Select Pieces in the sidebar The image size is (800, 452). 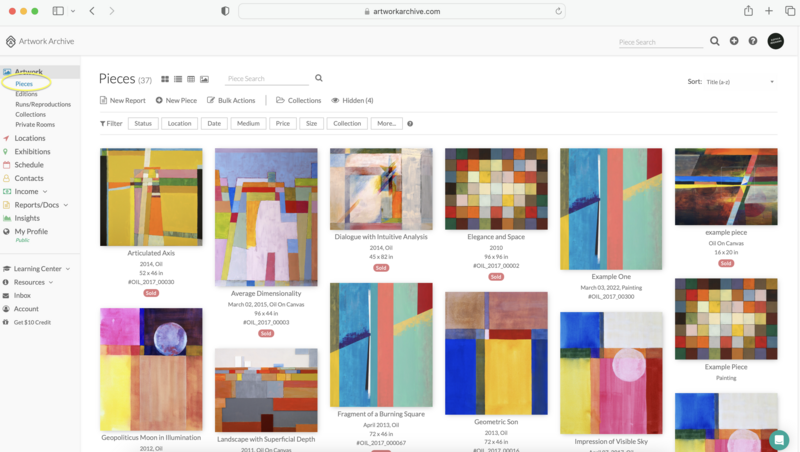(x=24, y=84)
